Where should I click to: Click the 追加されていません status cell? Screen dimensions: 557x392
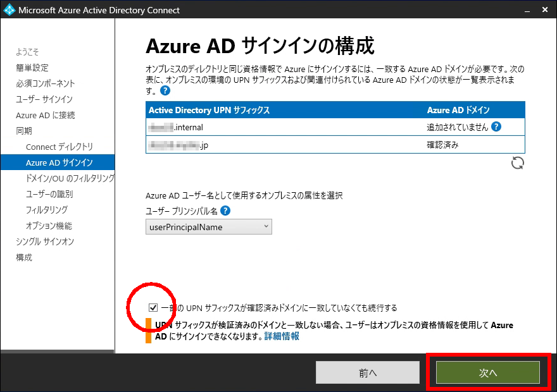click(x=458, y=127)
